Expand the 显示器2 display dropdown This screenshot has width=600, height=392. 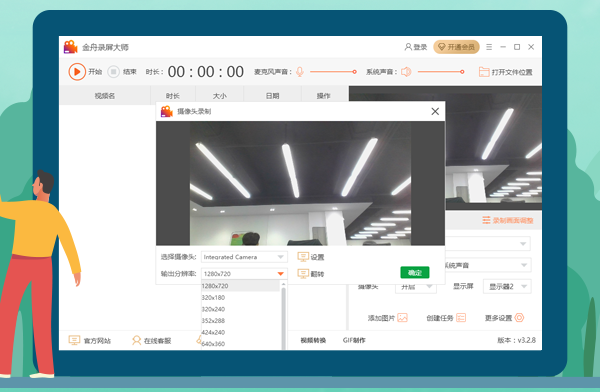507,286
